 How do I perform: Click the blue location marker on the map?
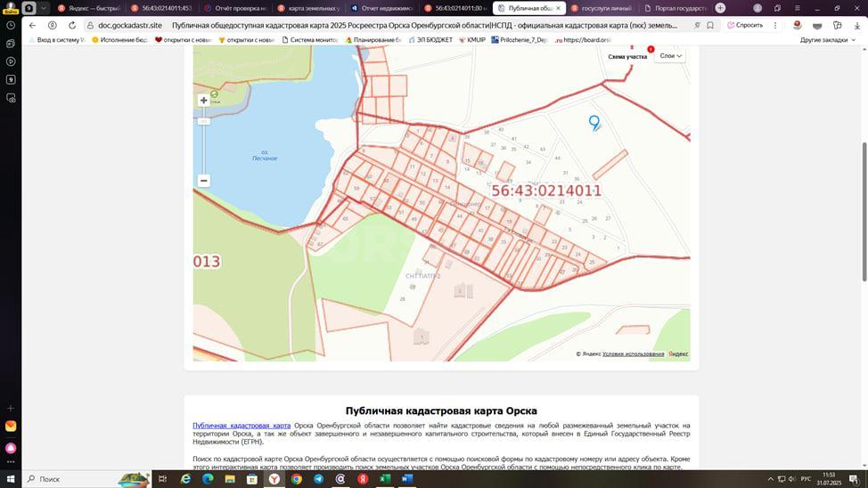[594, 123]
